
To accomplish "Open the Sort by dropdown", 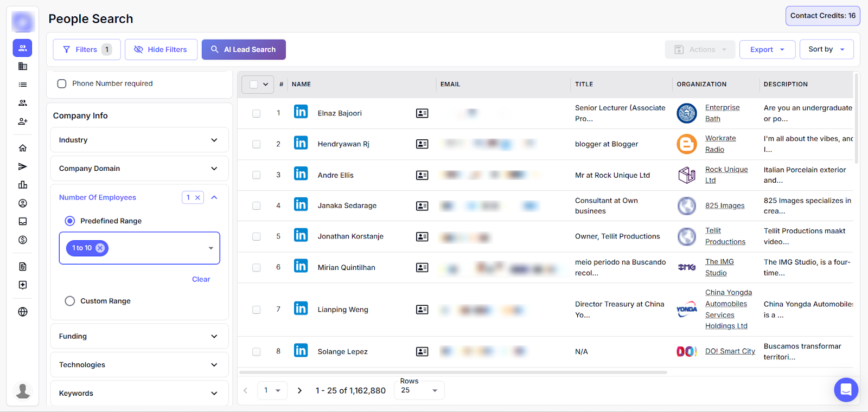I will pos(826,49).
